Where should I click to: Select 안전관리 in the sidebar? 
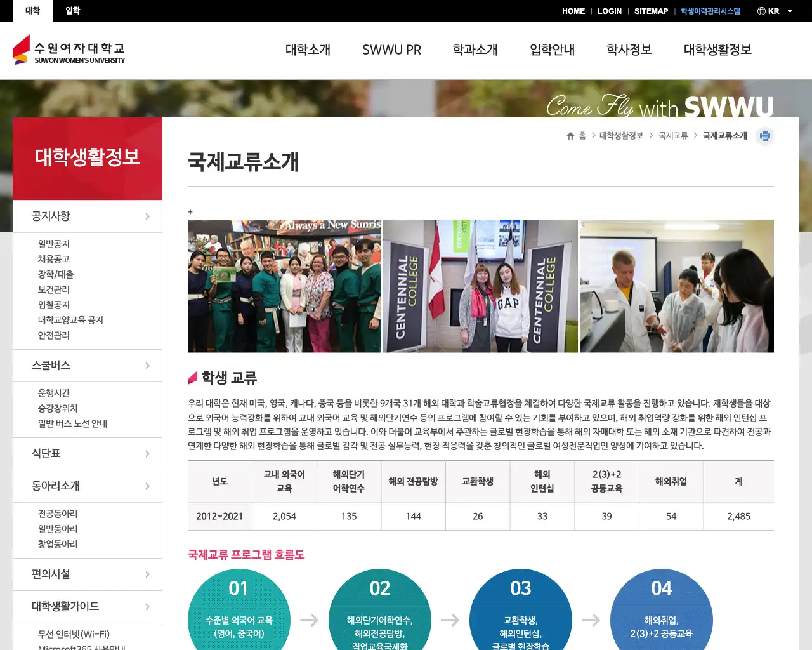pos(54,335)
